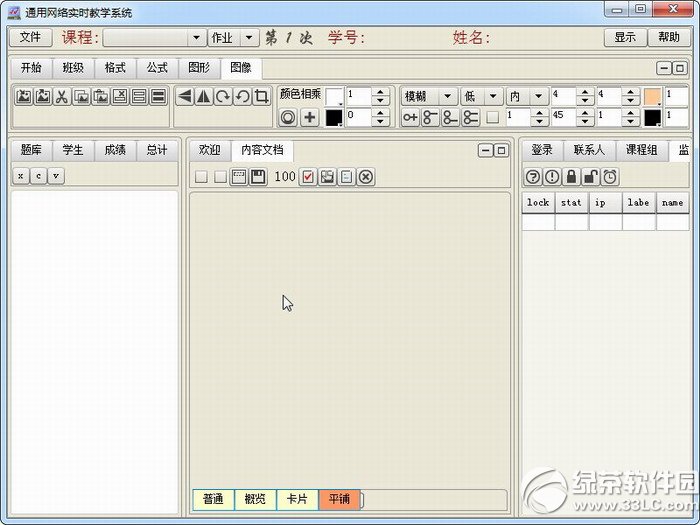Image resolution: width=700 pixels, height=525 pixels.
Task: Increase the 45 angle value with its up arrow
Action: point(585,113)
